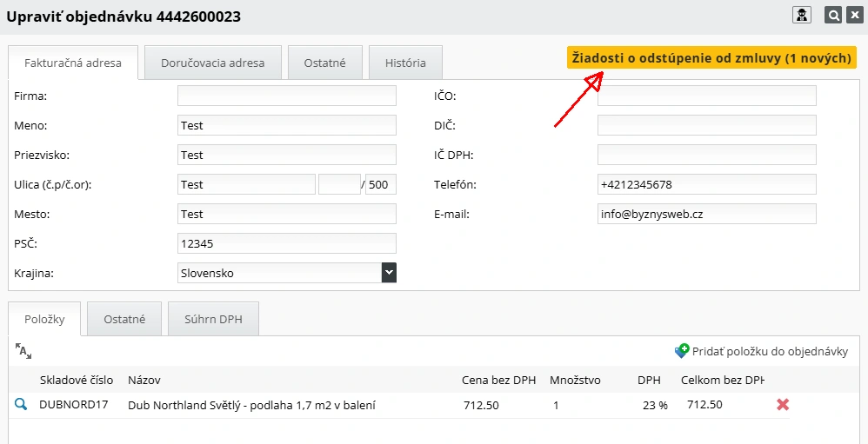The height and width of the screenshot is (444, 868).
Task: Select the Položky tab
Action: [x=44, y=319]
